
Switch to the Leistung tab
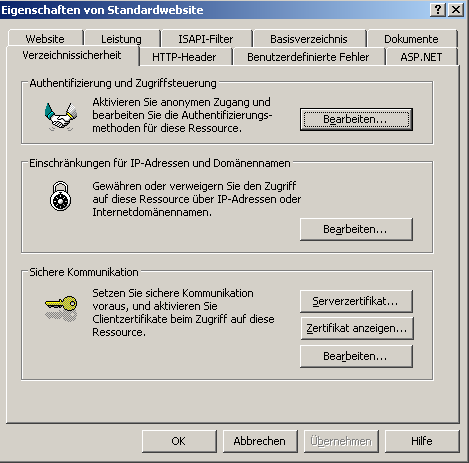[x=122, y=39]
